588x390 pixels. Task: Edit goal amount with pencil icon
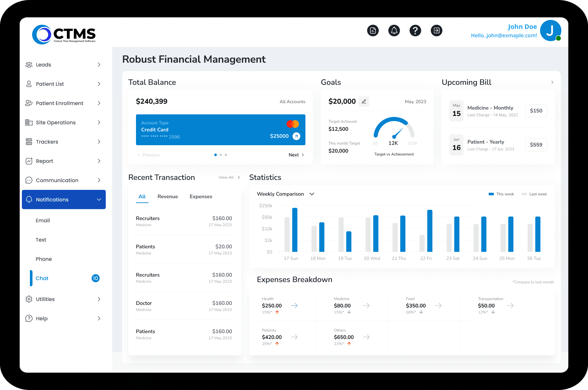364,102
